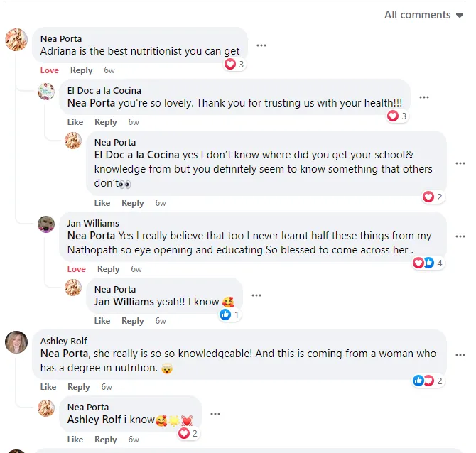Open Jan Williams' profile name link
The width and height of the screenshot is (476, 453).
pyautogui.click(x=93, y=223)
